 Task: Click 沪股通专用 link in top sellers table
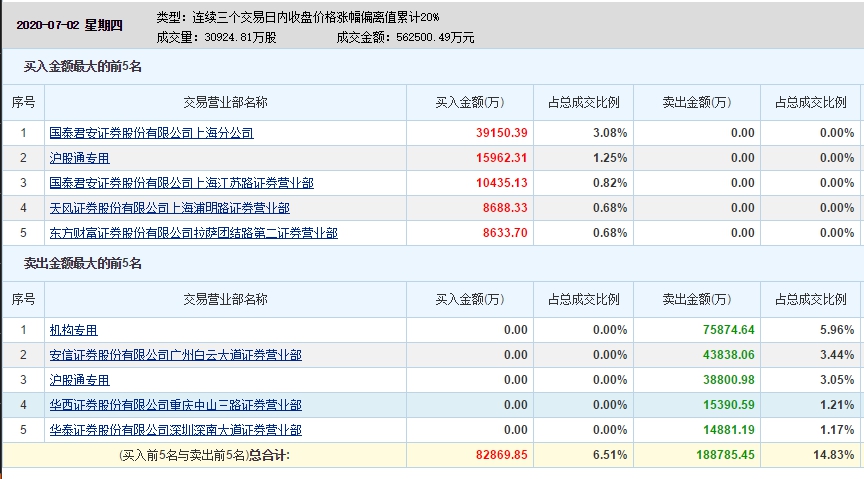(x=79, y=380)
